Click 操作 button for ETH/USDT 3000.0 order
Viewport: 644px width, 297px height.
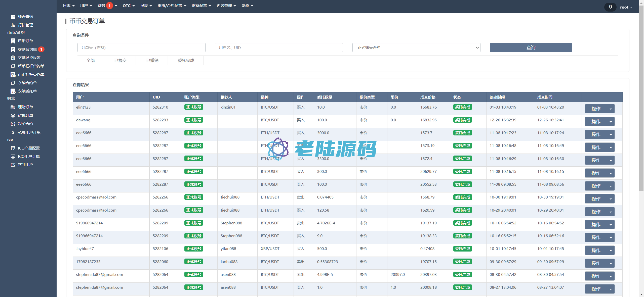pos(596,134)
